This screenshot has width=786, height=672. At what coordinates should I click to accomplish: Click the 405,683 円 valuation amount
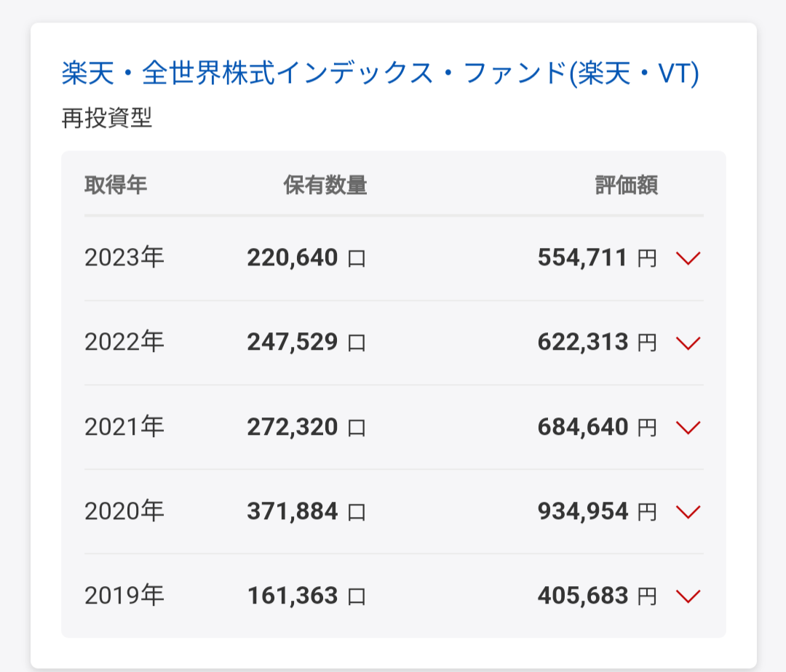(x=597, y=596)
